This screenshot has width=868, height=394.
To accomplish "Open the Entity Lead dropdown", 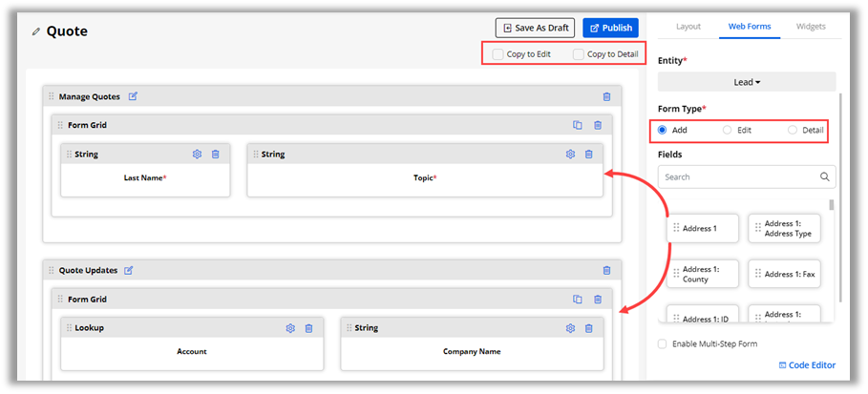I will [x=747, y=82].
